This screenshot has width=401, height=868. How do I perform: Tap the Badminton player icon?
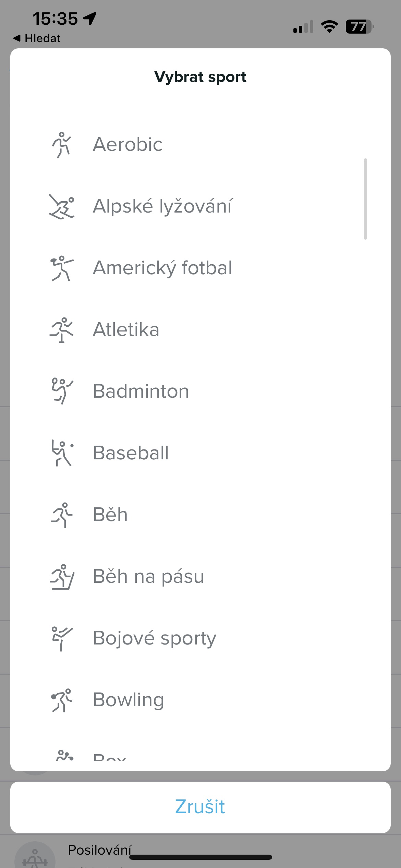[62, 391]
